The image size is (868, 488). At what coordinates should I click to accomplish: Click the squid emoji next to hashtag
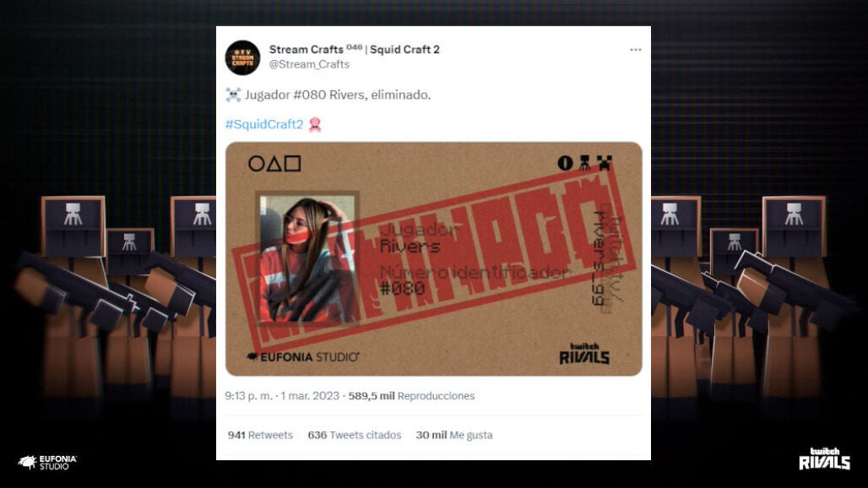pos(315,124)
